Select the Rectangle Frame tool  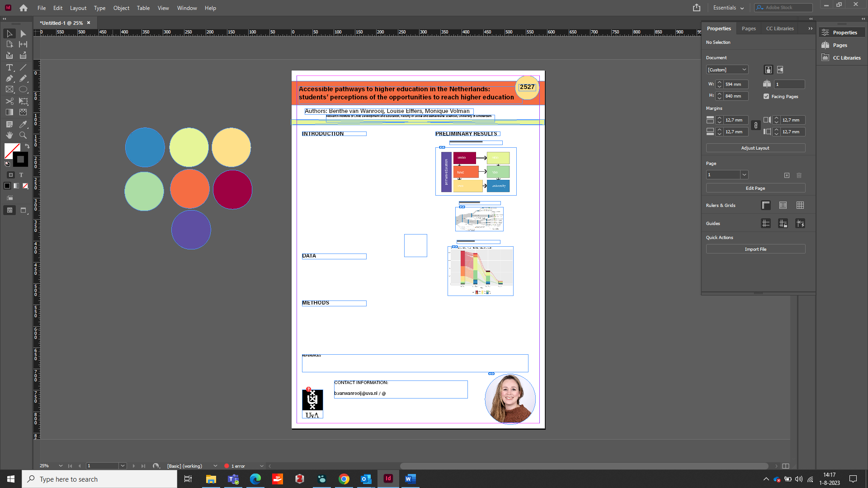coord(9,89)
